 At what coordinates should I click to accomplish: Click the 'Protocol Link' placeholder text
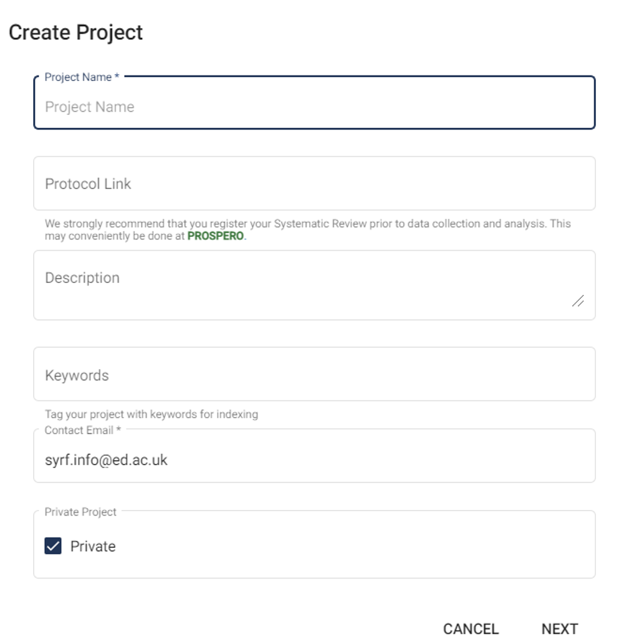(88, 183)
